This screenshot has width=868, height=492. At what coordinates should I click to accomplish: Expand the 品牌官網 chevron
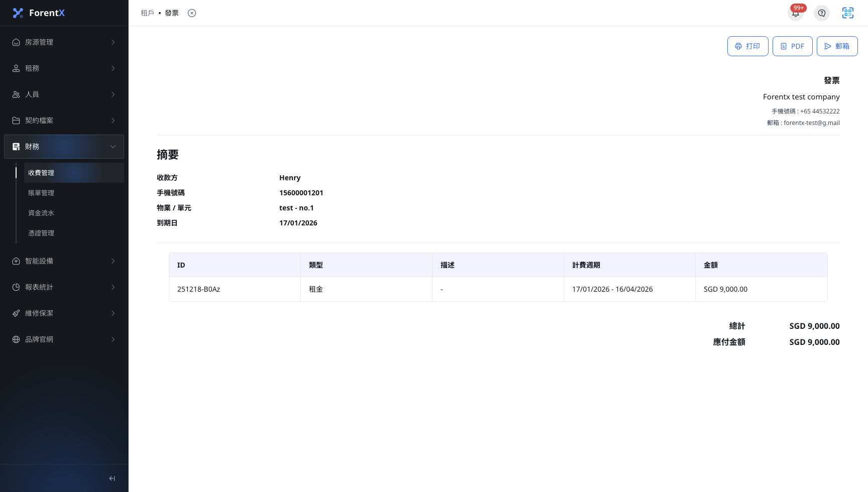pyautogui.click(x=113, y=339)
